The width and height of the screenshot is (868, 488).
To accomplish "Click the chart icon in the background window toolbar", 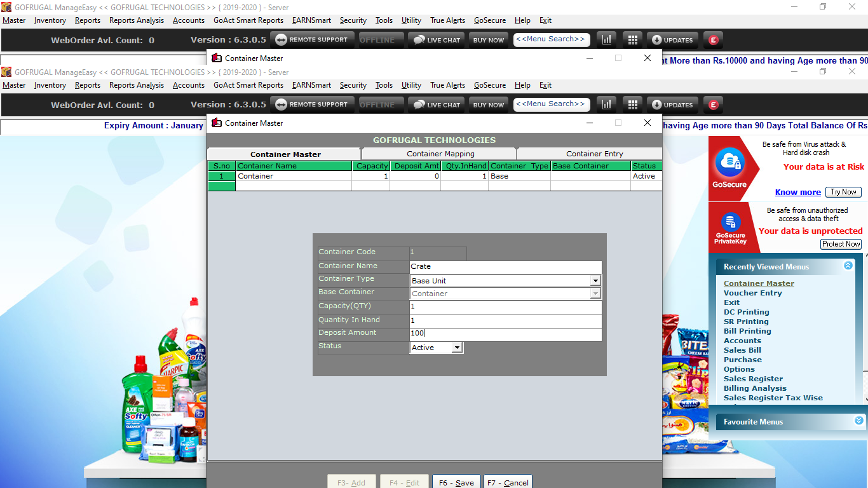I will coord(607,40).
